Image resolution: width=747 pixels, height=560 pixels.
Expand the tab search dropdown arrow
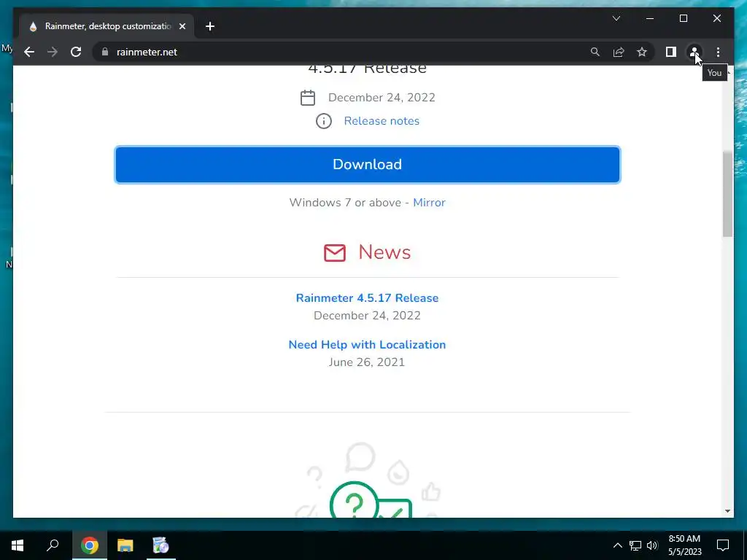(x=616, y=18)
